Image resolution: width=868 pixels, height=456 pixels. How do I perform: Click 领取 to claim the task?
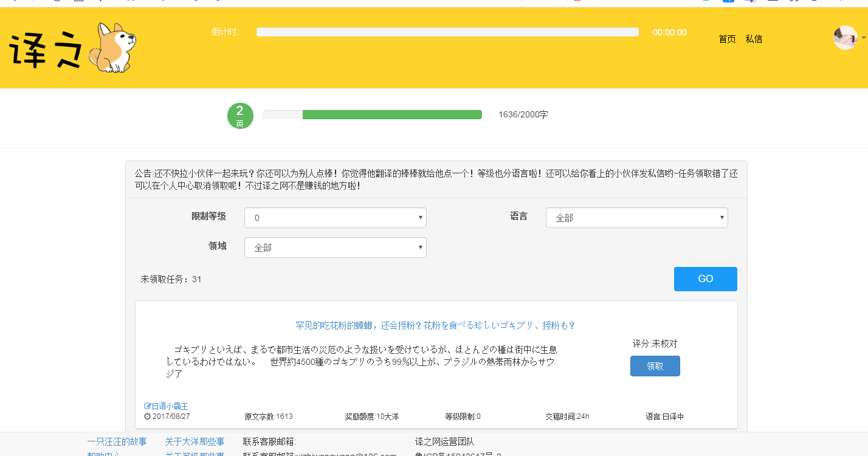click(x=655, y=366)
